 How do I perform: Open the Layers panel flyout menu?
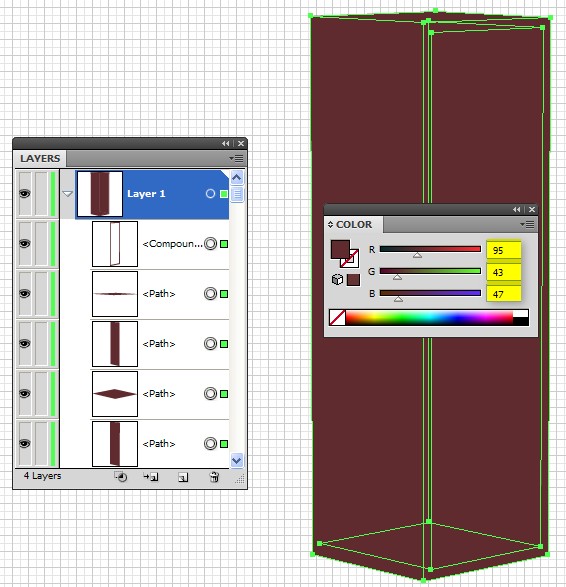point(237,159)
